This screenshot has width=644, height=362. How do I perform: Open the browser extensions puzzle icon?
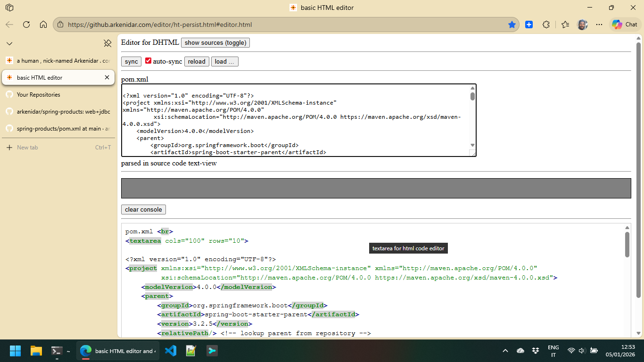click(546, 25)
